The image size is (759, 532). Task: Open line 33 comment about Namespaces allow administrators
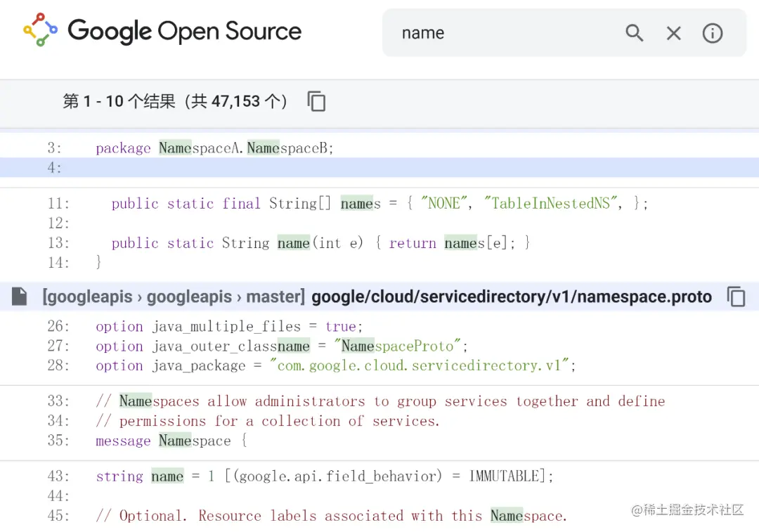pyautogui.click(x=379, y=401)
